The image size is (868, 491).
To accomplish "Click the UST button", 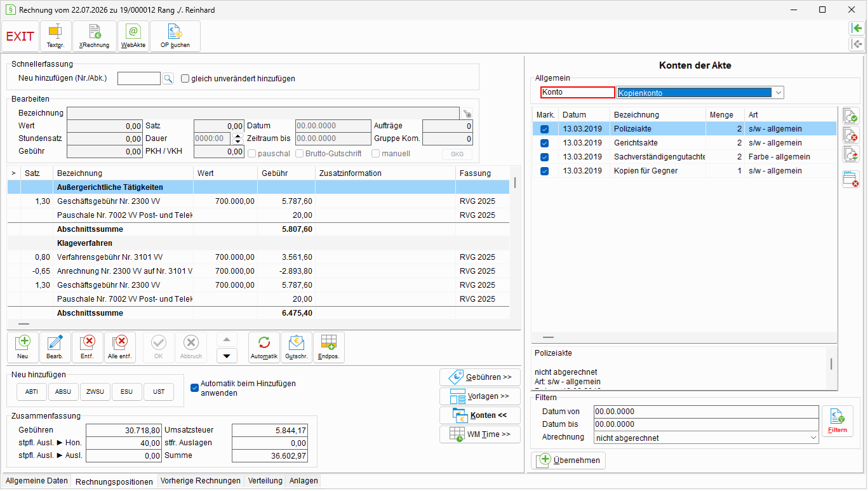I will click(x=159, y=392).
